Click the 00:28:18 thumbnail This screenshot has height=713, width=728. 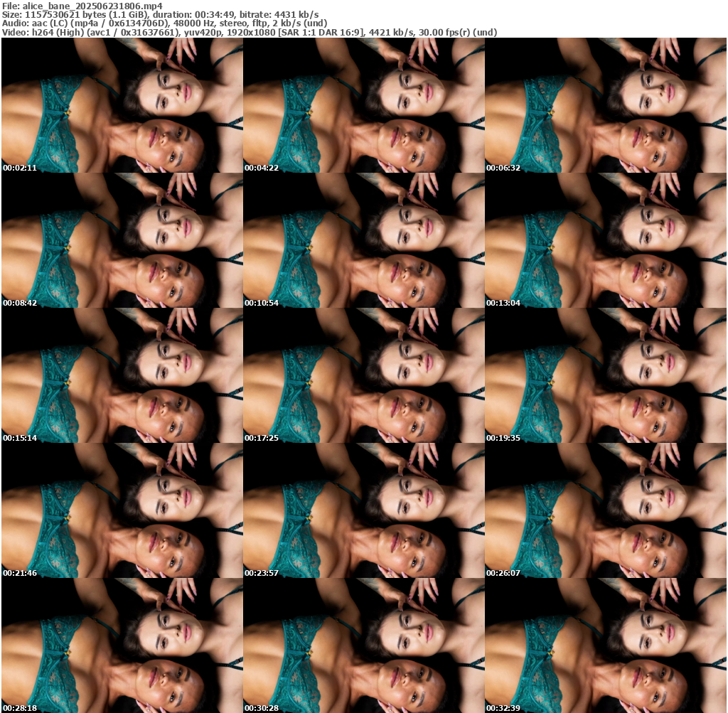pyautogui.click(x=122, y=645)
